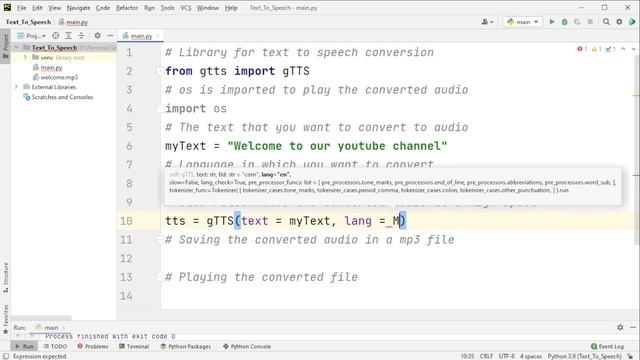
Task: Open the VCS menu
Action: (186, 8)
